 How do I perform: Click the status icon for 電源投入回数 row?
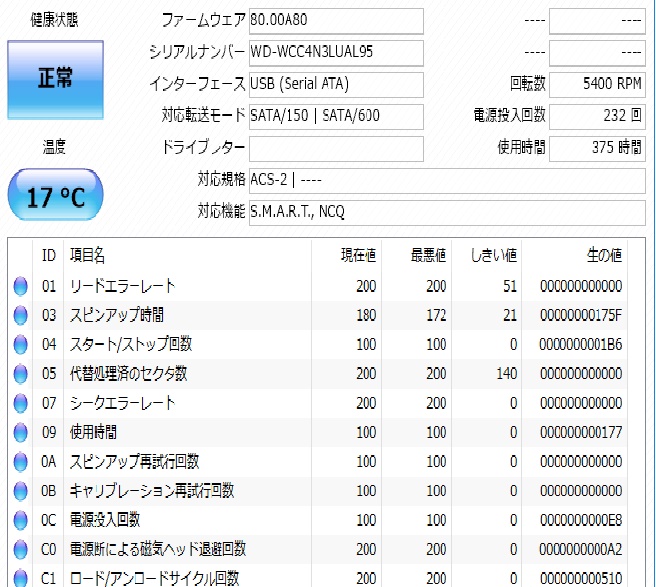pos(21,520)
